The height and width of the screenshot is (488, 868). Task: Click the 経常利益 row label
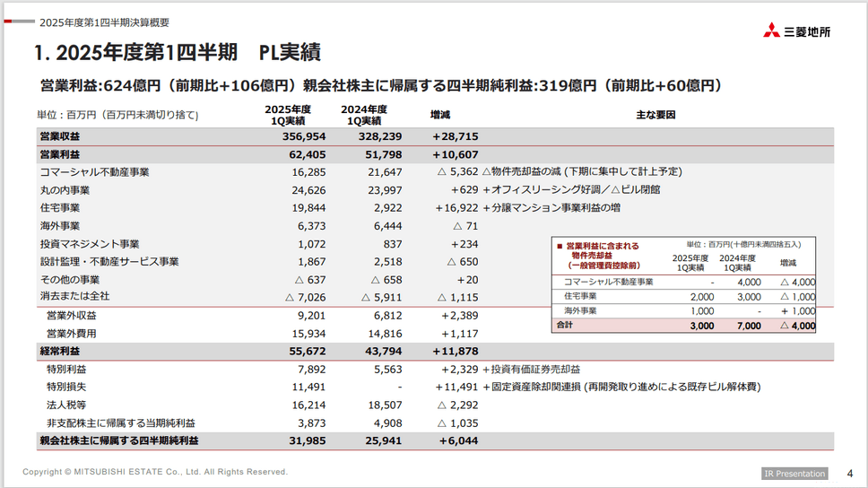point(60,351)
